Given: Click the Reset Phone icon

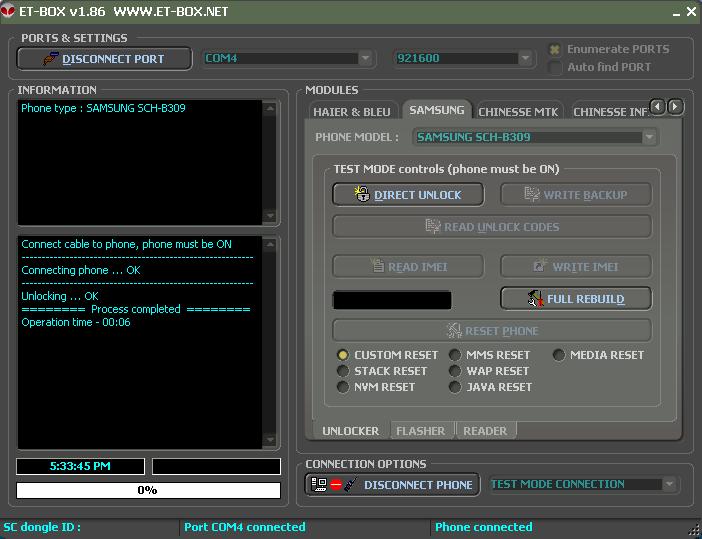Looking at the screenshot, I should (454, 330).
